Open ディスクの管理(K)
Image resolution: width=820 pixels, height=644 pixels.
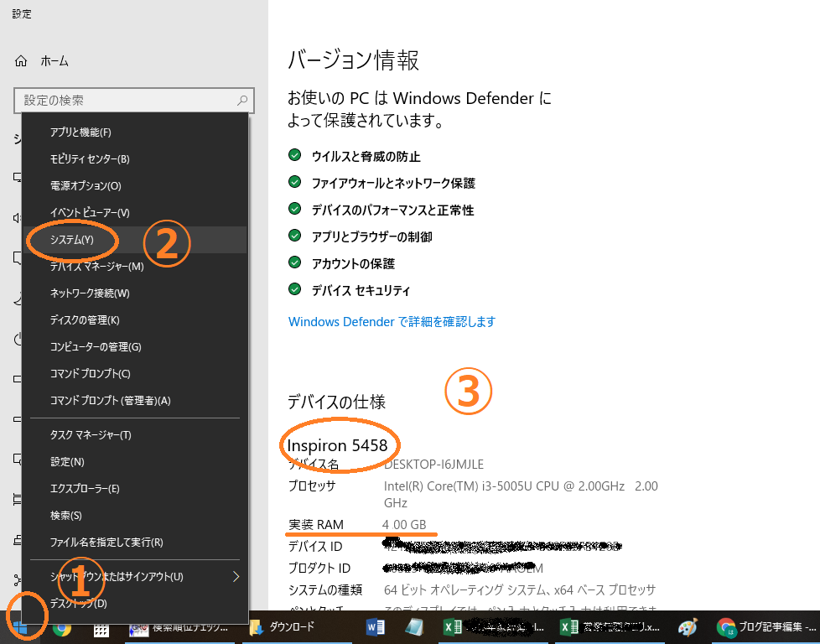135,319
